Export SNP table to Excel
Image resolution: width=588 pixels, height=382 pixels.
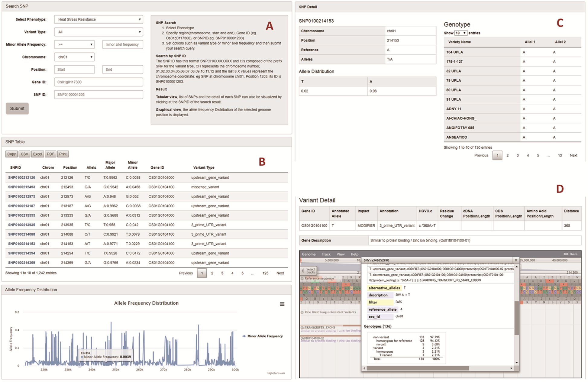pos(37,154)
